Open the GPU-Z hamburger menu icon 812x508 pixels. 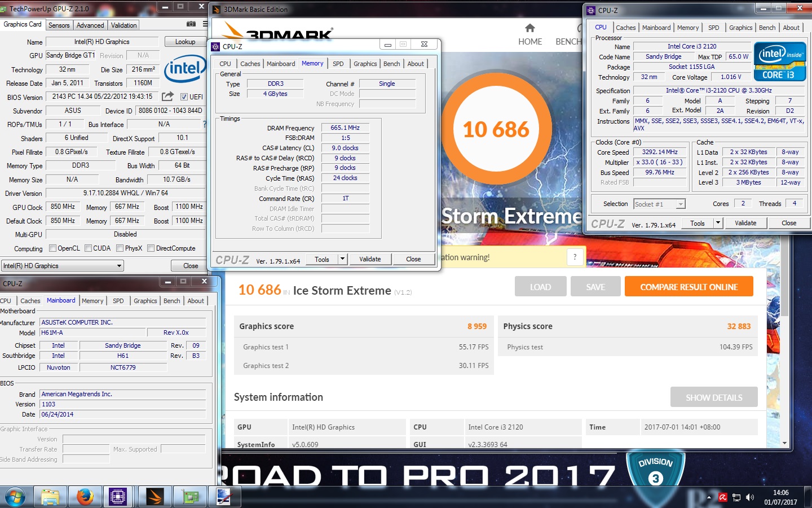205,24
